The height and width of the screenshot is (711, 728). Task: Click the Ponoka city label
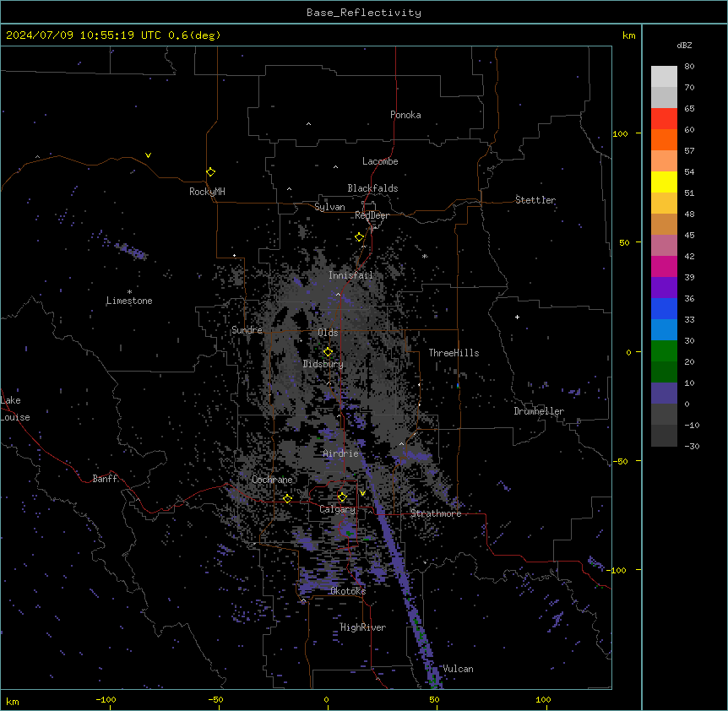[x=405, y=115]
